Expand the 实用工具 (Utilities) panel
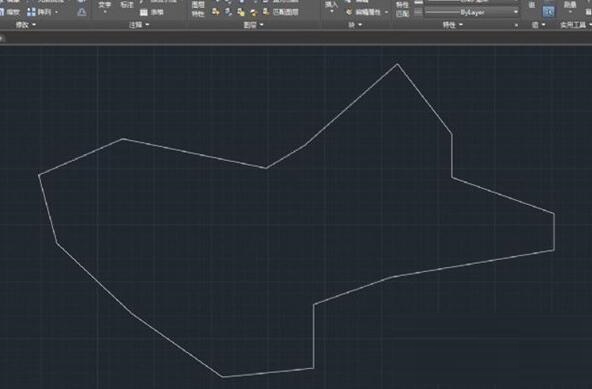Screen dimensions: 592x389 coord(575,25)
